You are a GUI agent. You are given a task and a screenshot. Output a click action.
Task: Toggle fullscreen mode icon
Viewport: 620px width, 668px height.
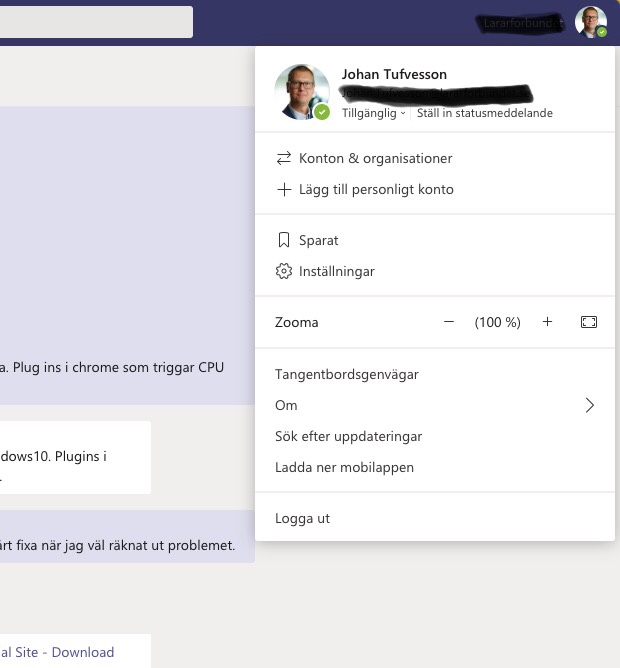pos(589,322)
